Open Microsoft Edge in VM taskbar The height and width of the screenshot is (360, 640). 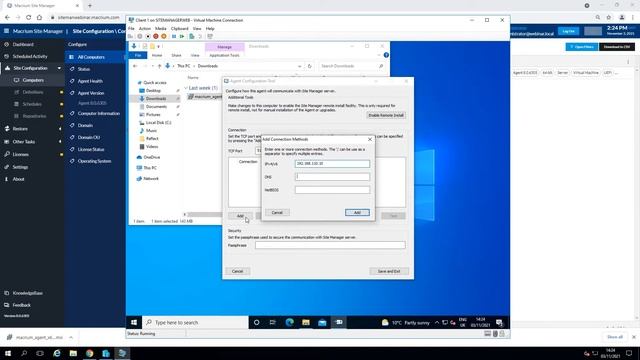pos(289,322)
